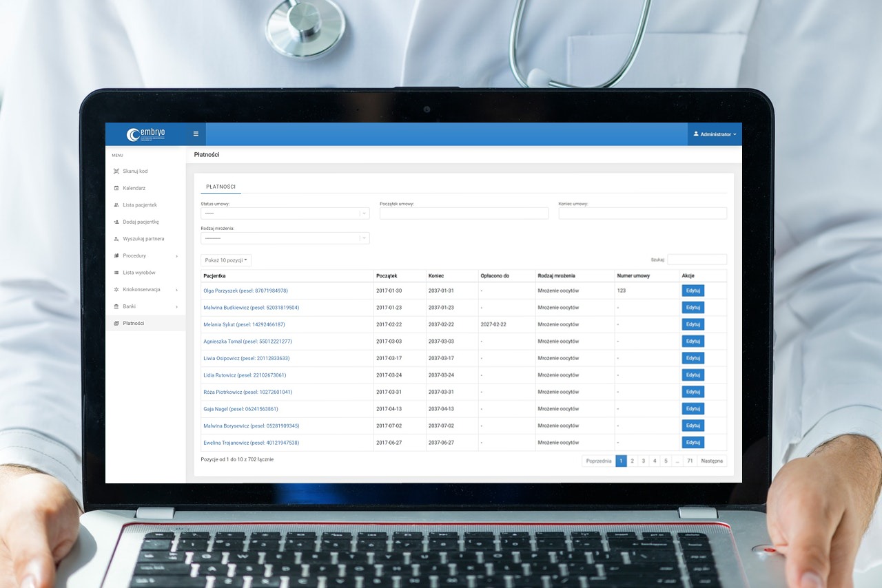The height and width of the screenshot is (588, 882).
Task: Click the Wyszukaj partnera search icon
Action: pos(116,239)
